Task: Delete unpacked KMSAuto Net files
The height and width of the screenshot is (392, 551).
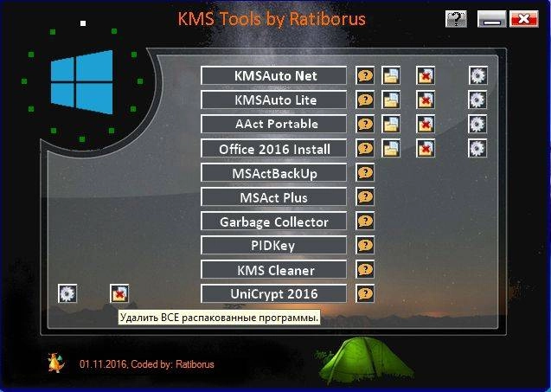Action: click(x=426, y=75)
